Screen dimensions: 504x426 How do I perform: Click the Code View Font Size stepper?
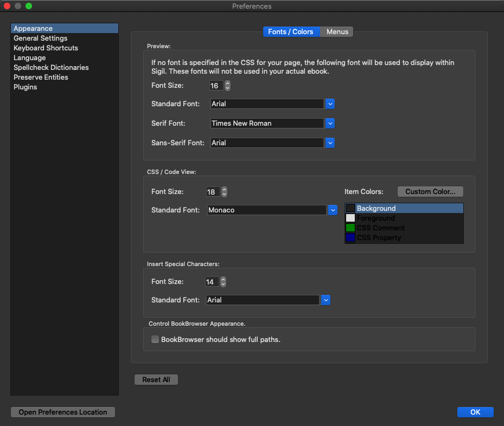pos(225,192)
